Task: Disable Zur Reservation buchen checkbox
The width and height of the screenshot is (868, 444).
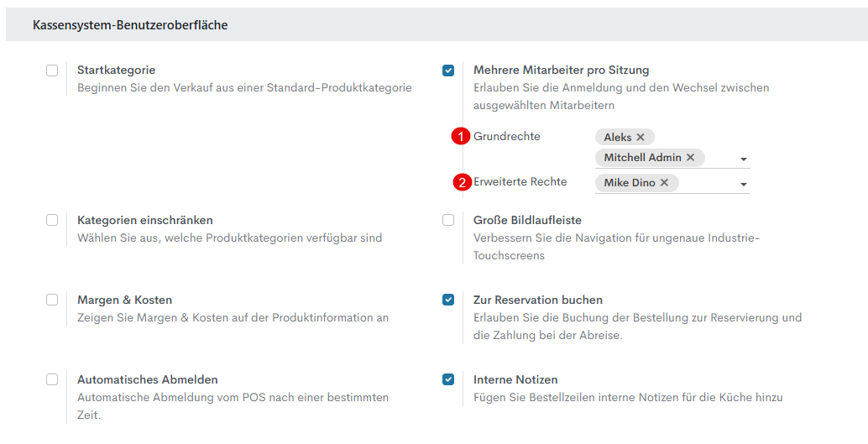Action: point(448,300)
